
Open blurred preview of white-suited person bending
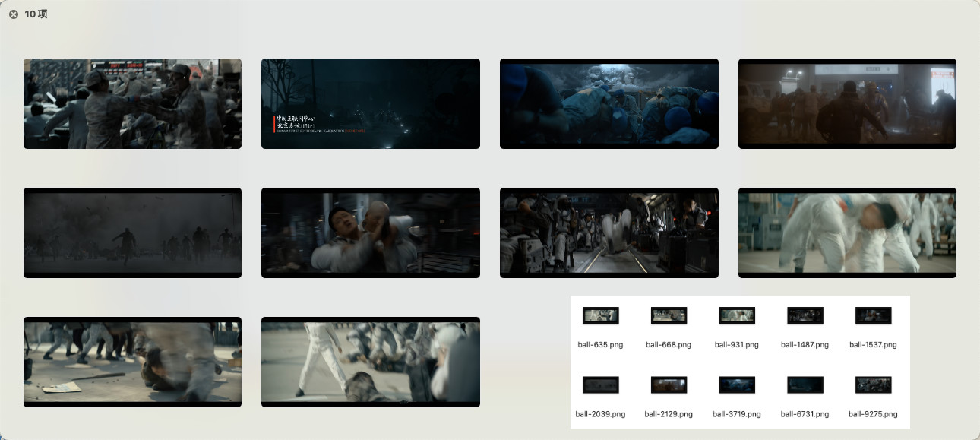point(847,233)
